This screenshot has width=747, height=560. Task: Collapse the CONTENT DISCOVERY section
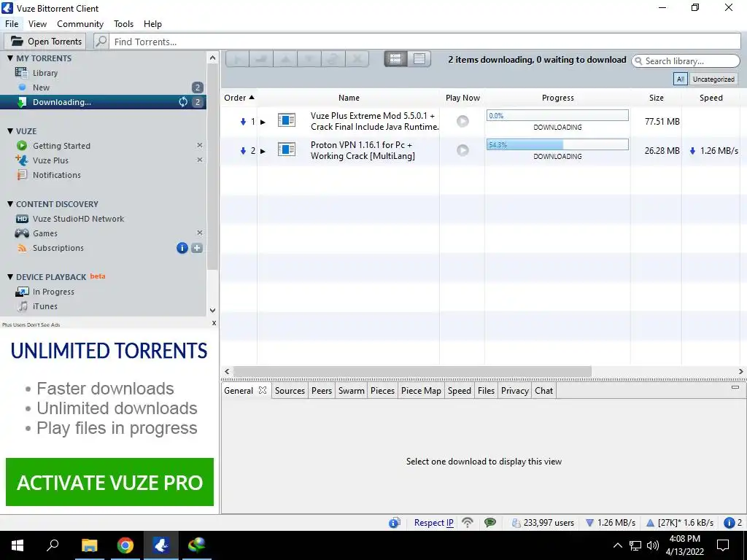10,204
